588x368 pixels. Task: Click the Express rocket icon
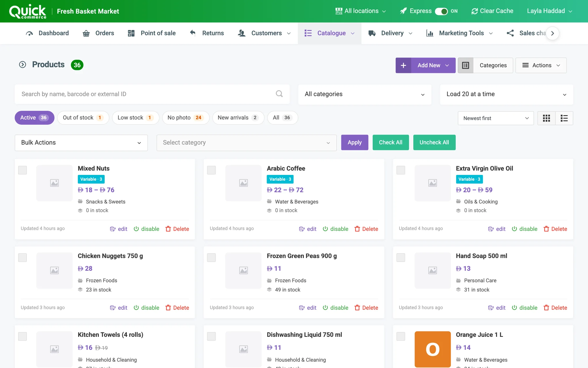pyautogui.click(x=404, y=11)
